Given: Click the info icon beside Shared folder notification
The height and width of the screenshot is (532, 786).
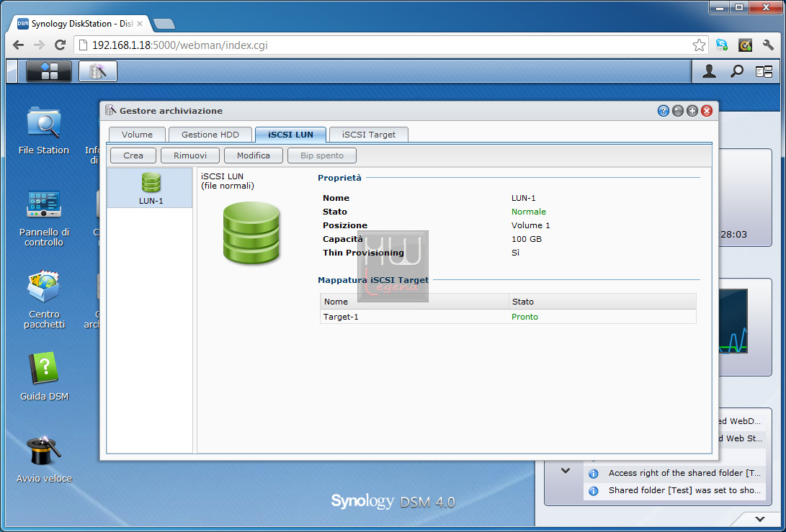Looking at the screenshot, I should [593, 491].
